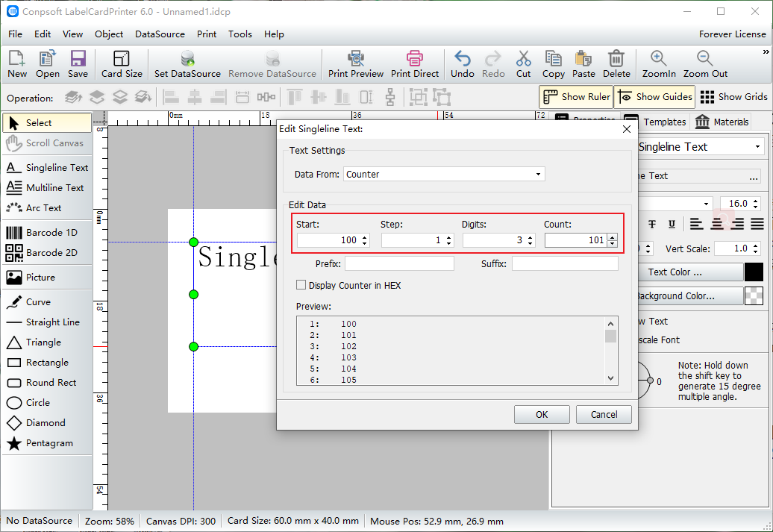Viewport: 773px width, 532px height.
Task: Undo the last action
Action: click(462, 64)
